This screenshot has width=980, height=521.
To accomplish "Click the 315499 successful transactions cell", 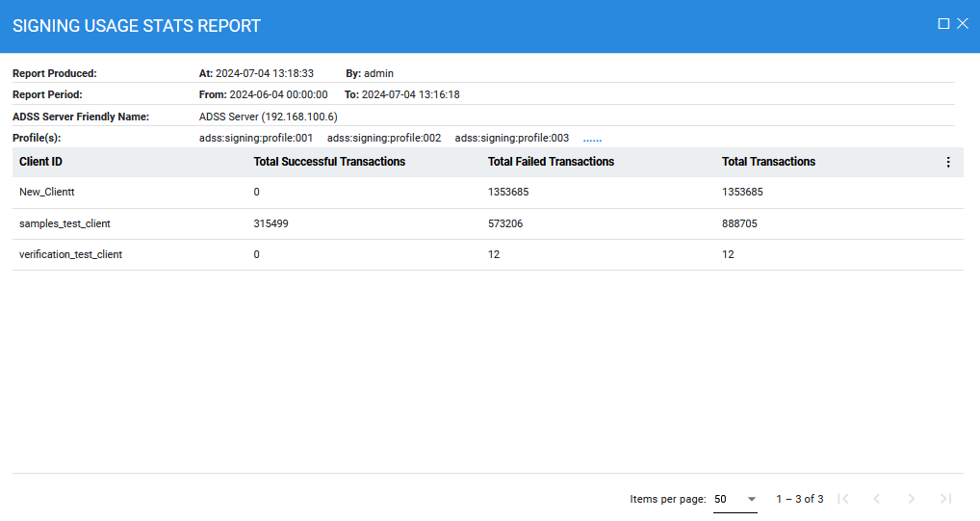I will [x=271, y=223].
